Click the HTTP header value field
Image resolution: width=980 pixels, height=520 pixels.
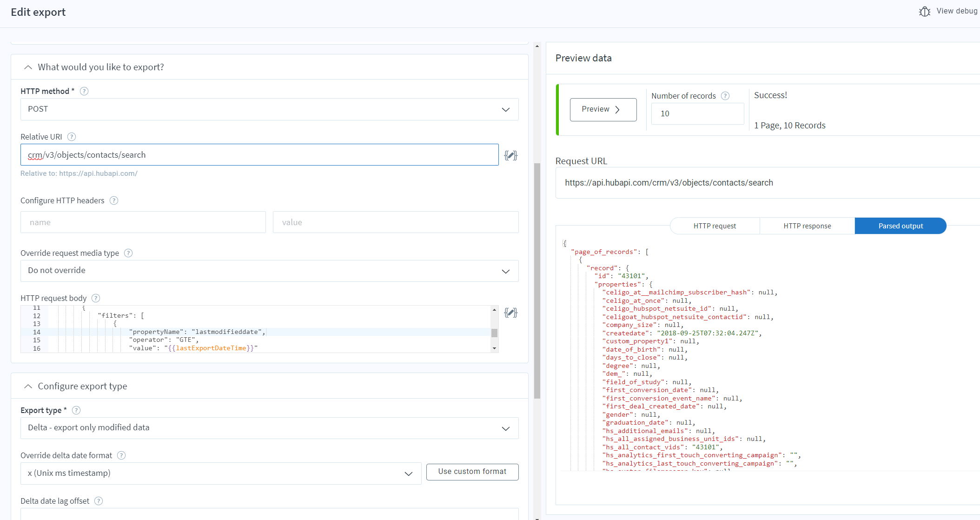coord(396,222)
